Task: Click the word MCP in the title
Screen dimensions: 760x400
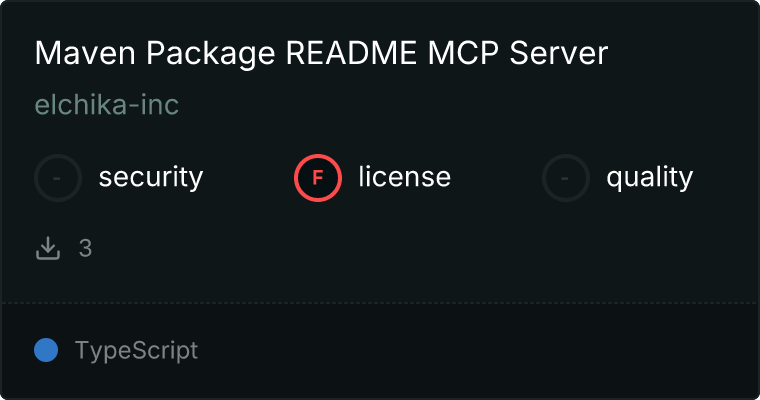Action: [x=463, y=53]
